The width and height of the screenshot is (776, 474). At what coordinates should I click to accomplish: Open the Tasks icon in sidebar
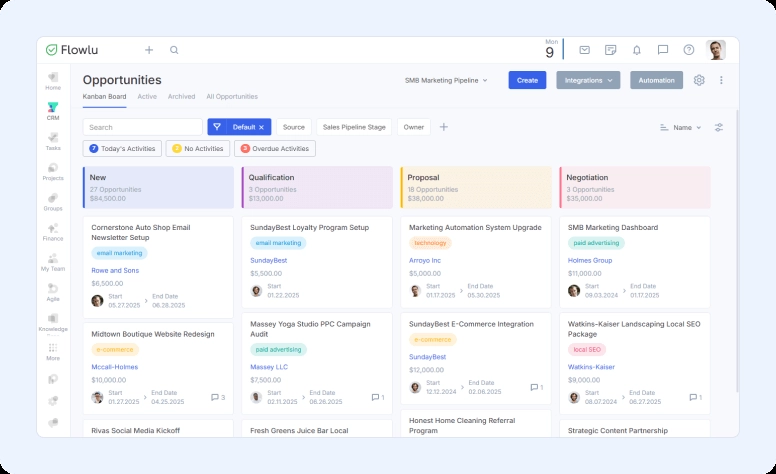pos(53,140)
